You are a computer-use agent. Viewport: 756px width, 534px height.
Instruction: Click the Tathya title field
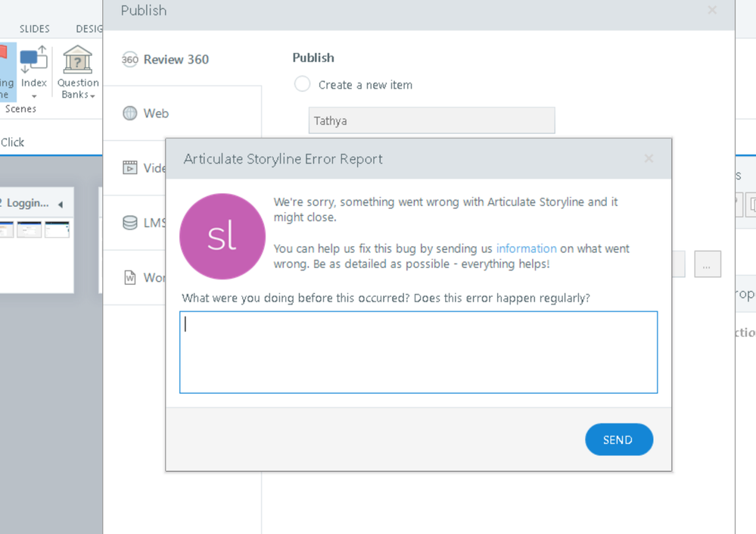[x=431, y=120]
